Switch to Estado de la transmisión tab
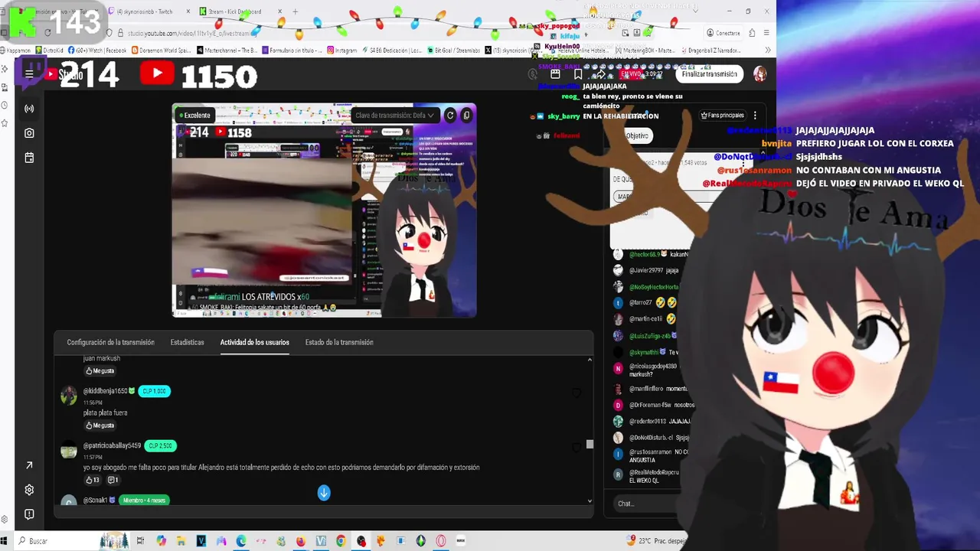980x551 pixels. point(339,342)
